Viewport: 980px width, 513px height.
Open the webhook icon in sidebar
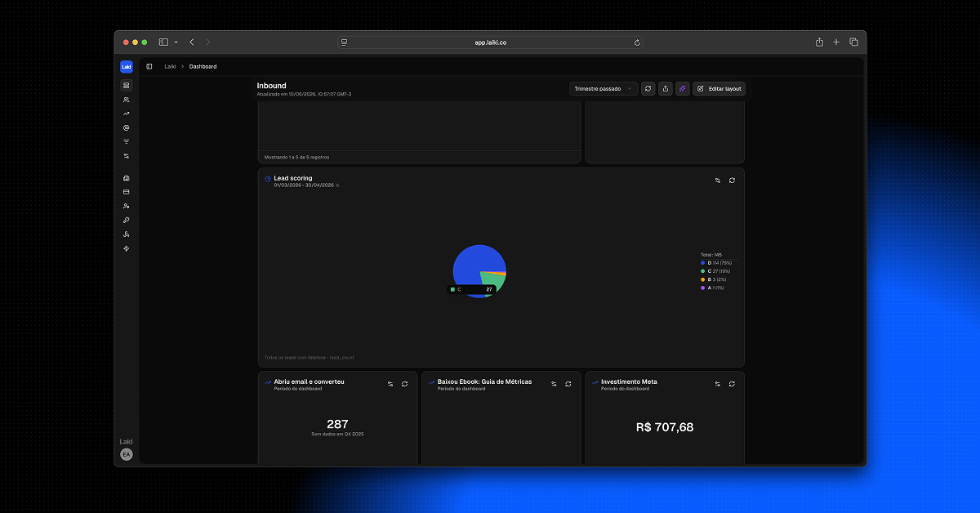point(126,234)
